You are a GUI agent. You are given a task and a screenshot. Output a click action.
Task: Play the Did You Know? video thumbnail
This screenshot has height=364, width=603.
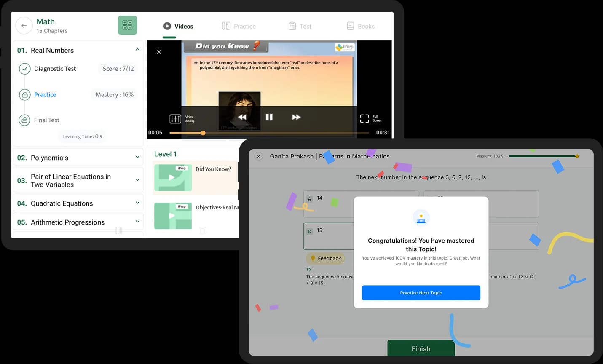pyautogui.click(x=173, y=178)
